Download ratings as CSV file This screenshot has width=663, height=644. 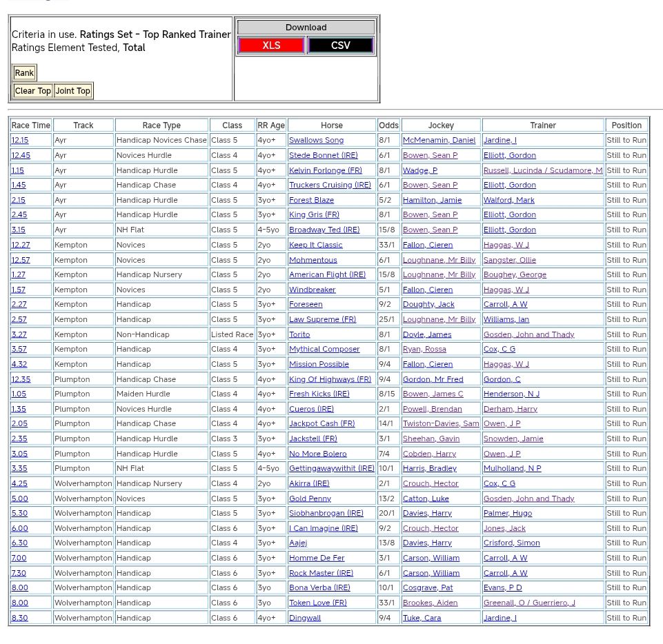tap(340, 46)
